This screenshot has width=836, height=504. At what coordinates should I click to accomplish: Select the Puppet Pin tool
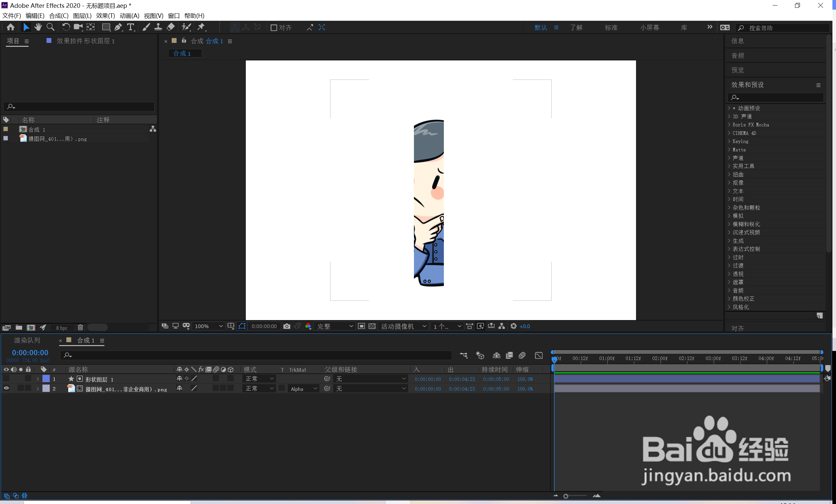tap(202, 27)
